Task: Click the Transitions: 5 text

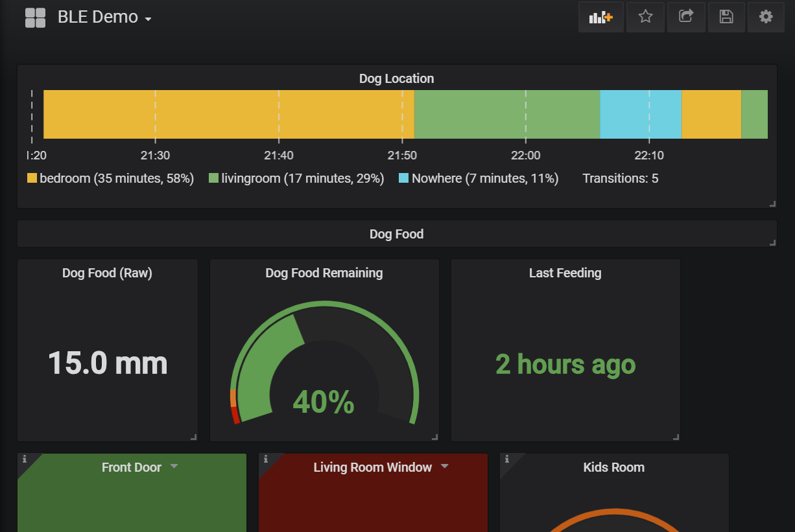Action: pos(621,178)
